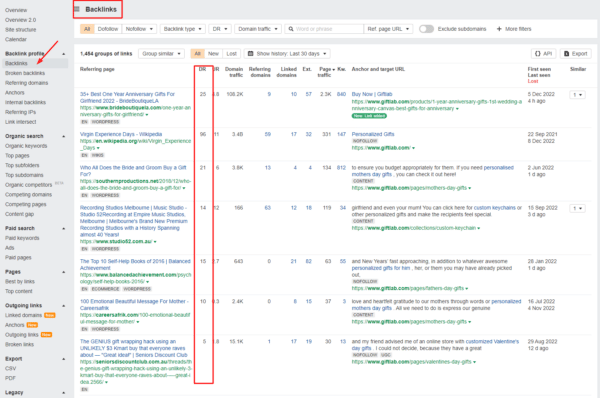Open Broken backlinks in the sidebar
600x398 pixels.
click(x=25, y=73)
